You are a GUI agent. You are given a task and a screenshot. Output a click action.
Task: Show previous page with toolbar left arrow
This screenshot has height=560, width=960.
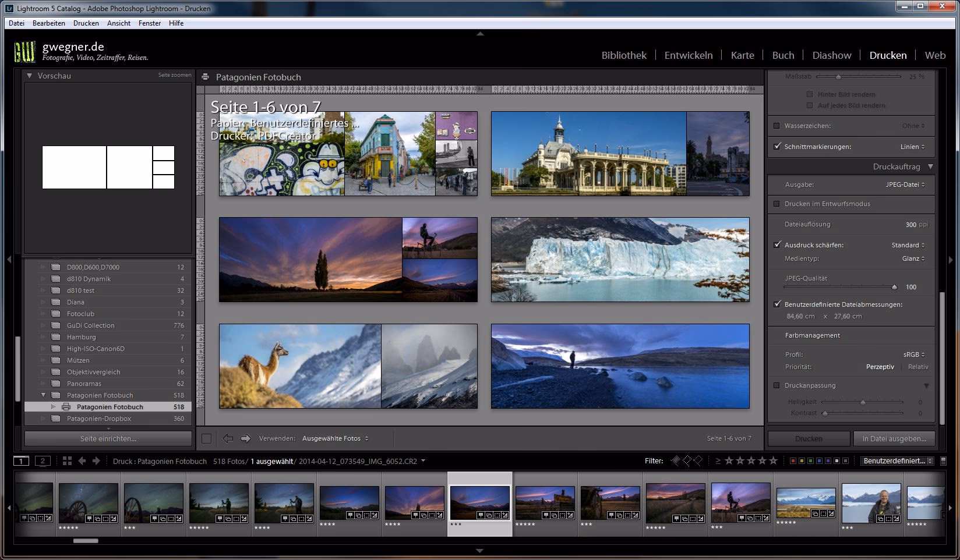point(228,438)
